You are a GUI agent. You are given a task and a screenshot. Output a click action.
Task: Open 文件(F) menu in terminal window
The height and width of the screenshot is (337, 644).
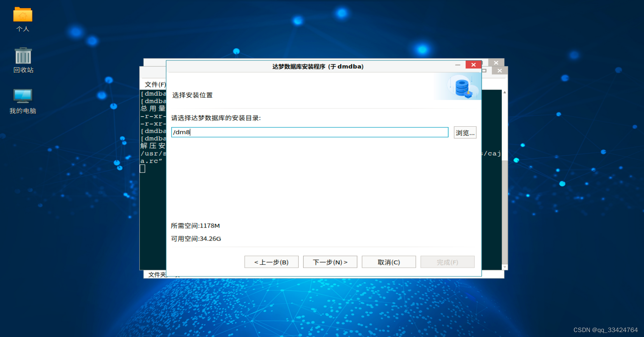click(x=155, y=84)
